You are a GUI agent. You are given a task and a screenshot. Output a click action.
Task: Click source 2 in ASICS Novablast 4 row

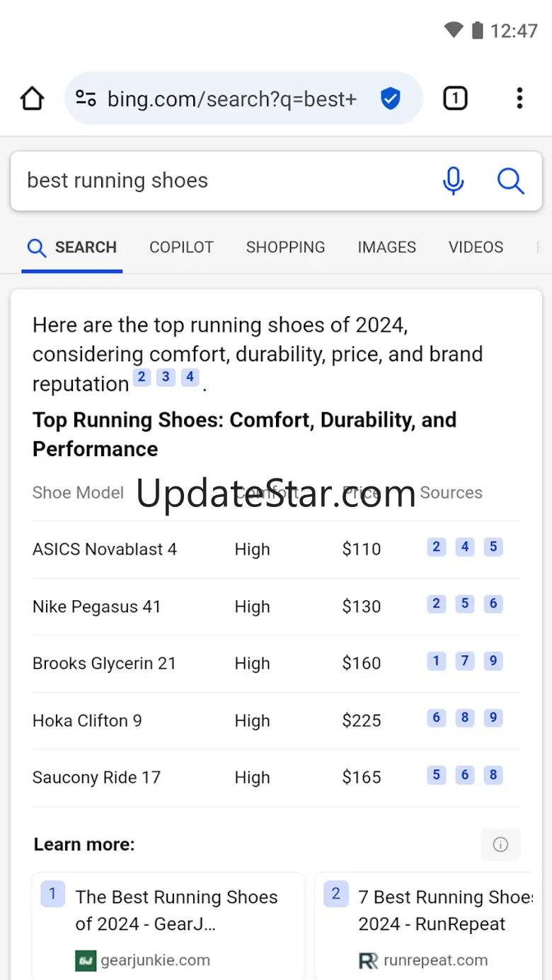pos(437,547)
